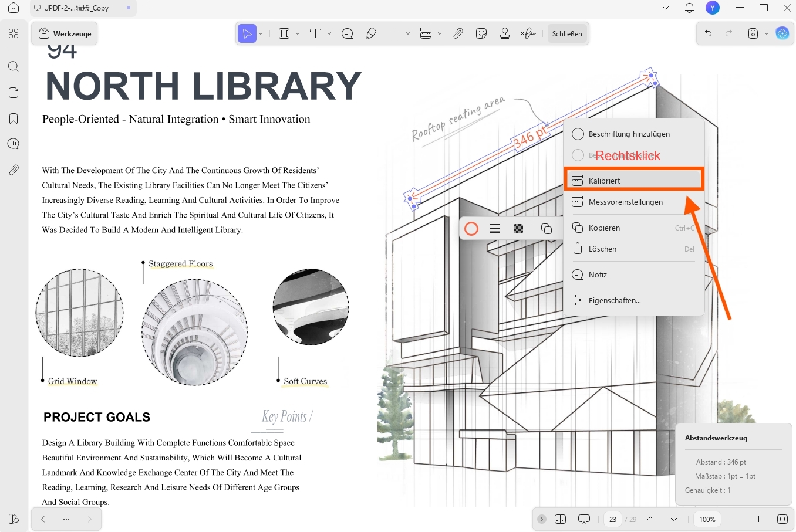Expand the highlight tool options arrow
The width and height of the screenshot is (796, 532).
[x=298, y=33]
